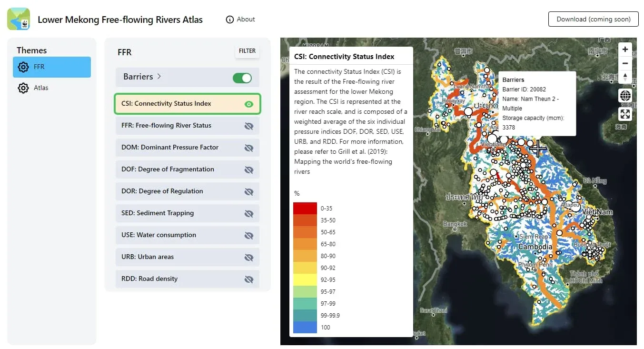Click the CSI legend panel title
644x349 pixels.
click(344, 57)
